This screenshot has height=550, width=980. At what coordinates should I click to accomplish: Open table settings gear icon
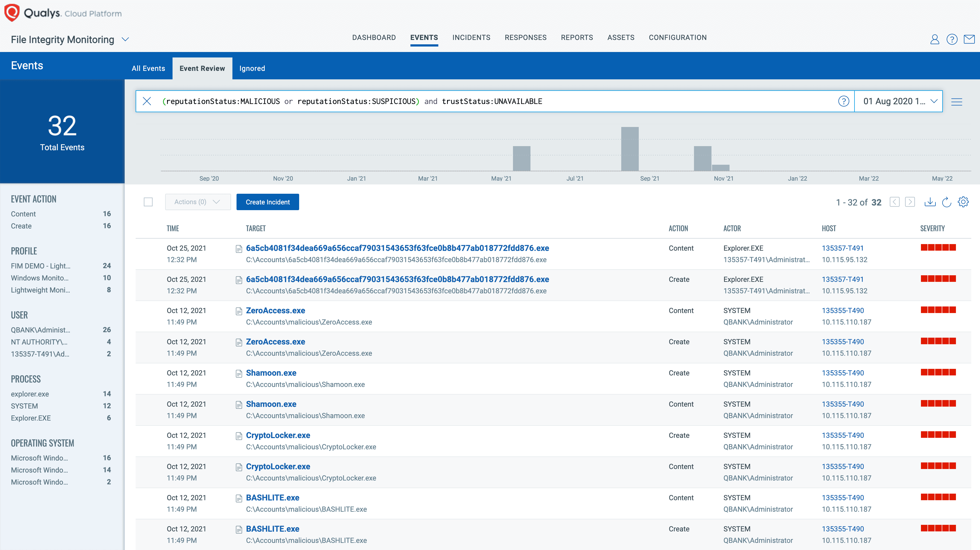(963, 202)
